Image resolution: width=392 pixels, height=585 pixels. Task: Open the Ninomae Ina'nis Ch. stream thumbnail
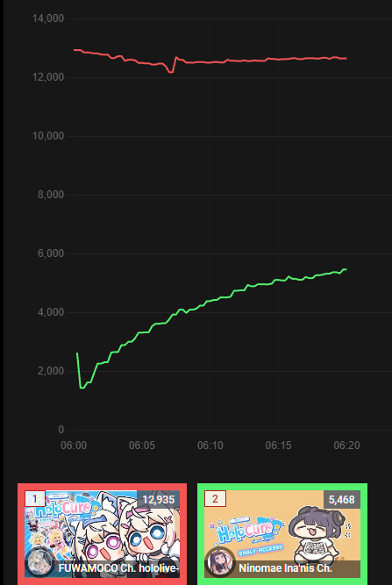282,533
